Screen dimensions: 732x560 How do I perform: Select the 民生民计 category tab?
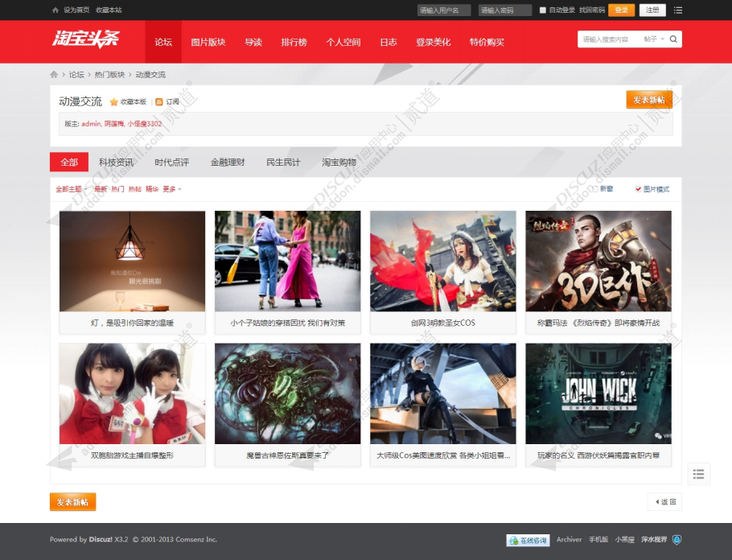tap(283, 162)
